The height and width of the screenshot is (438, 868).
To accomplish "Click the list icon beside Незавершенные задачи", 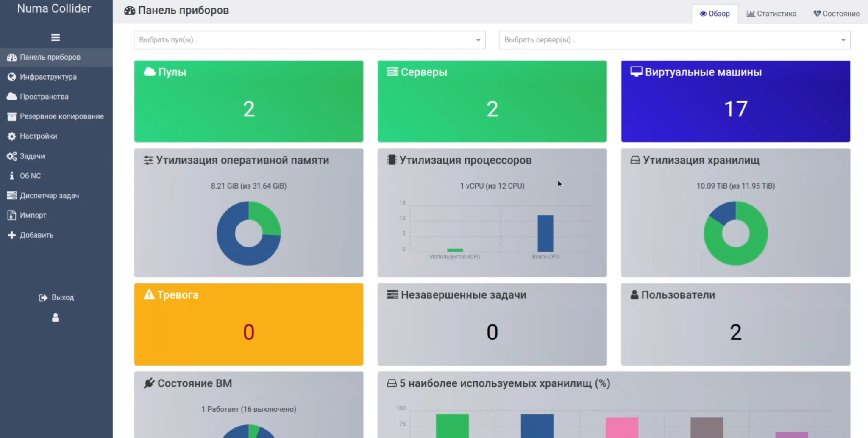I will click(392, 294).
